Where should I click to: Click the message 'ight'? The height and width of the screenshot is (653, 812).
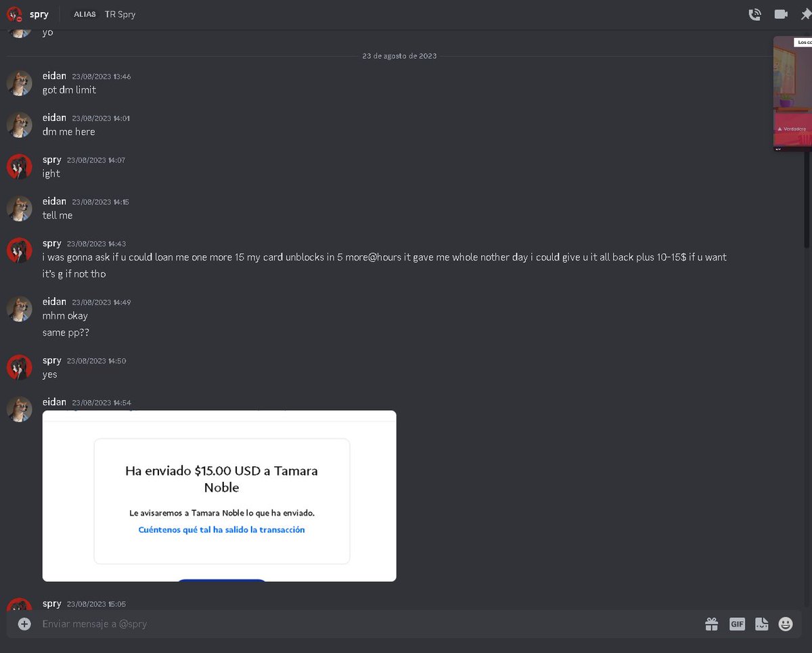pyautogui.click(x=51, y=174)
